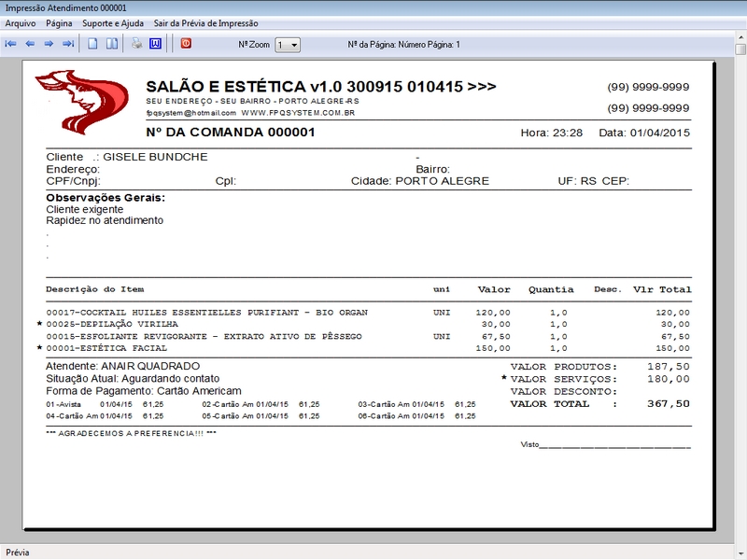The width and height of the screenshot is (747, 560).
Task: Click the next page arrow
Action: (49, 44)
